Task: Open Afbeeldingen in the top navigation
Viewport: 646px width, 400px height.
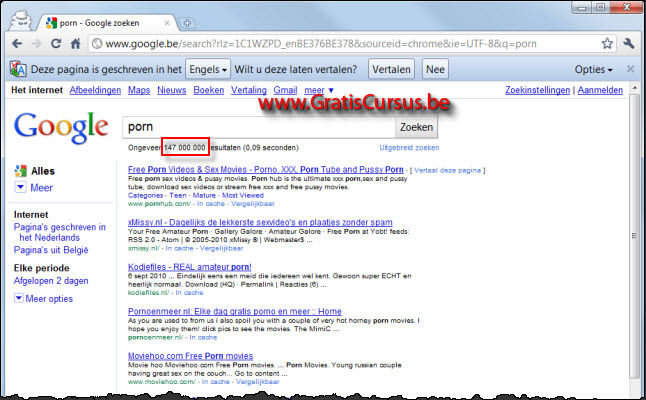Action: pos(95,90)
